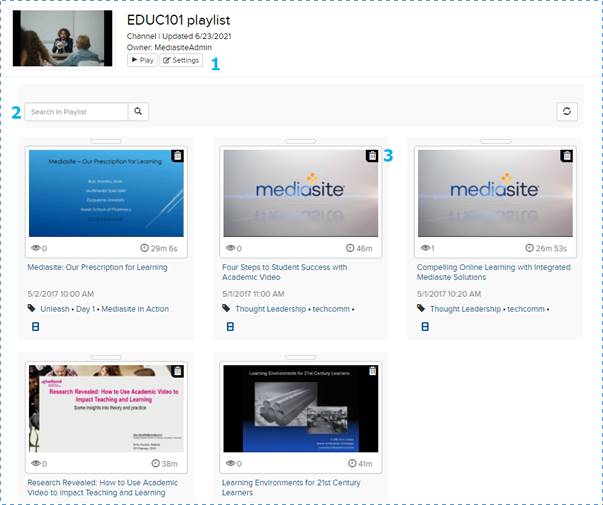603x505 pixels.
Task: Click tag icon under Our Prescription for Learning
Action: click(32, 308)
